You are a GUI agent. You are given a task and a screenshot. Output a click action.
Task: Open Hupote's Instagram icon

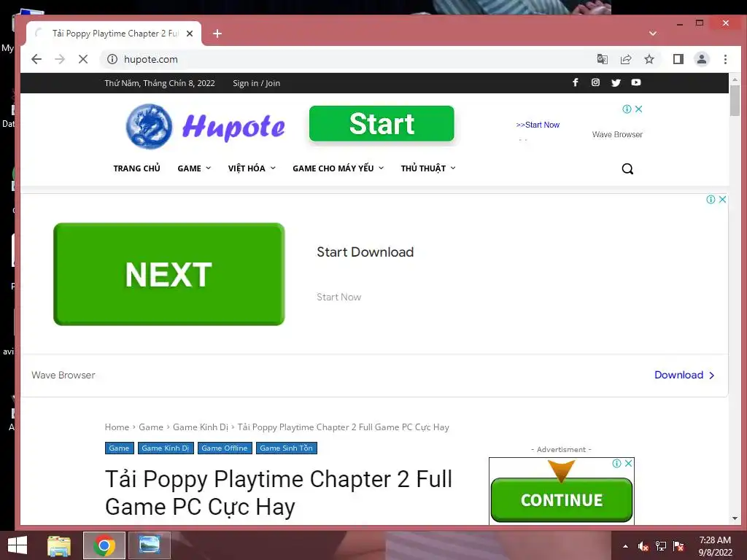595,82
